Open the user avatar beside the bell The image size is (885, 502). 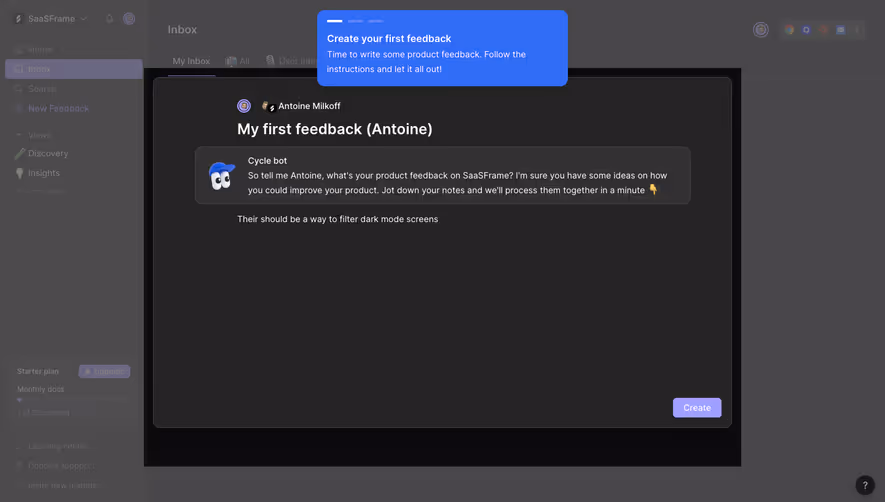pyautogui.click(x=129, y=19)
